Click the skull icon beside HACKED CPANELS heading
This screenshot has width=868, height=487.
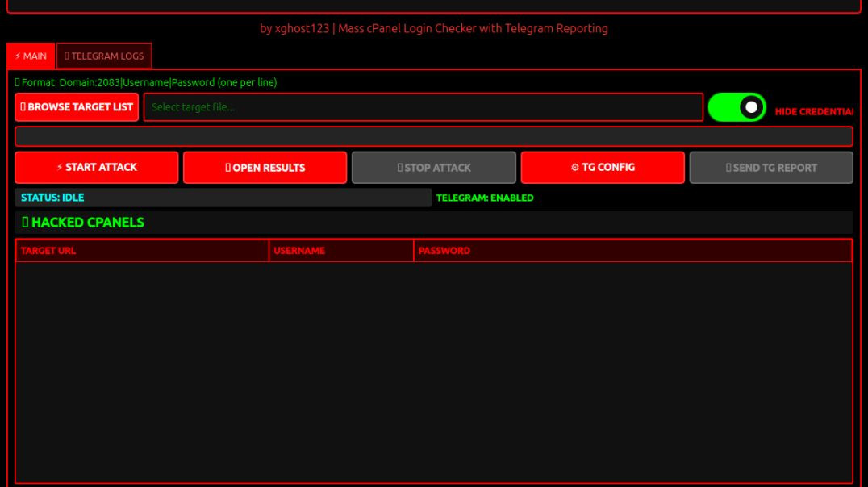click(23, 222)
